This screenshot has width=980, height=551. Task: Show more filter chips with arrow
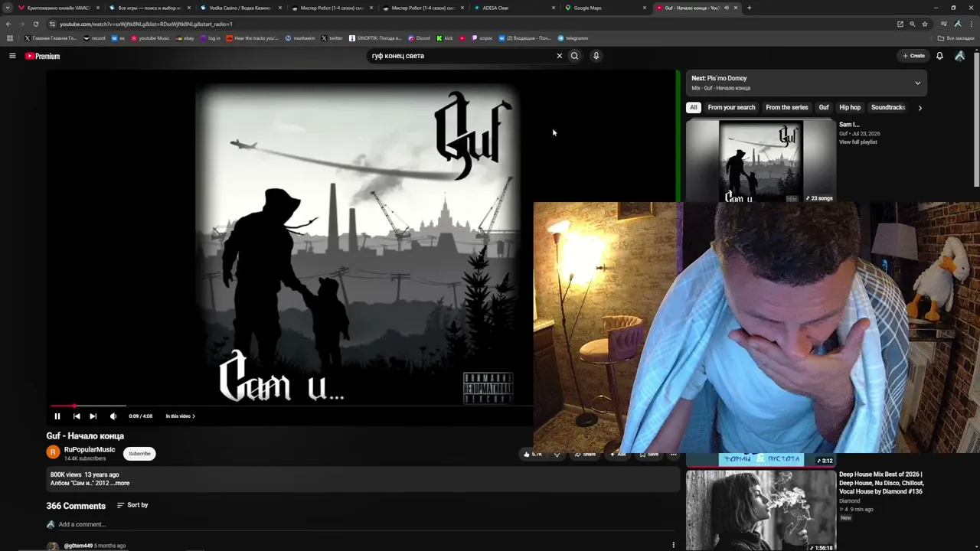coord(920,108)
